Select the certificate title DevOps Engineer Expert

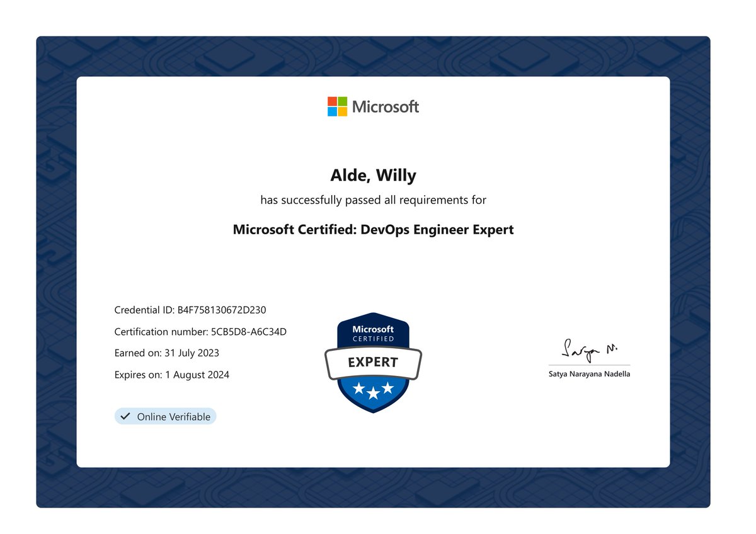[x=373, y=229]
